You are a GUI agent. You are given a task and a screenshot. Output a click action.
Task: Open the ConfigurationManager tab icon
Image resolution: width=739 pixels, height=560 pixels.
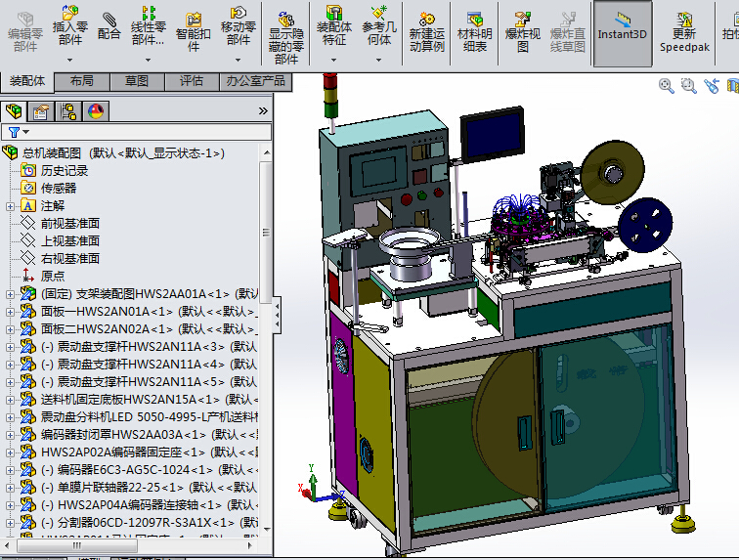coord(68,111)
